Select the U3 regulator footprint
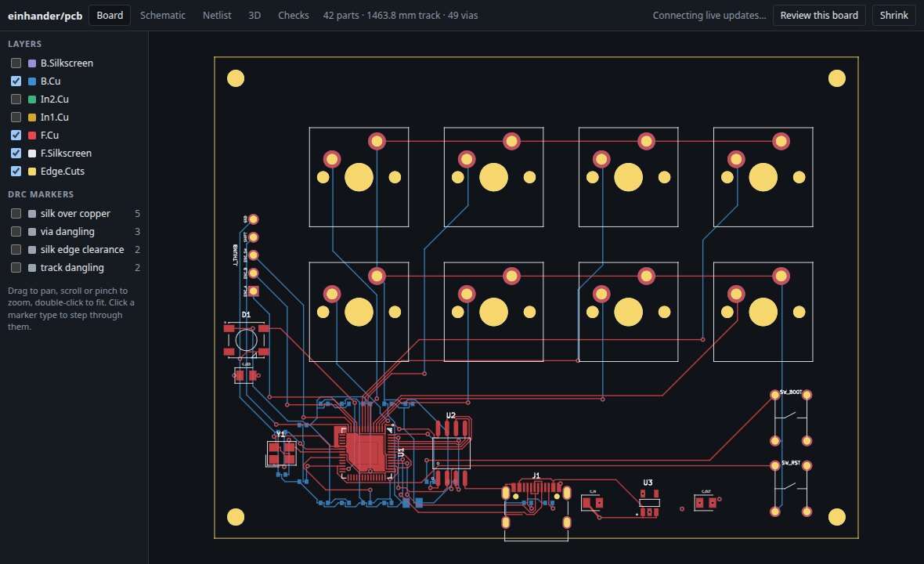The width and height of the screenshot is (924, 564). (x=649, y=503)
